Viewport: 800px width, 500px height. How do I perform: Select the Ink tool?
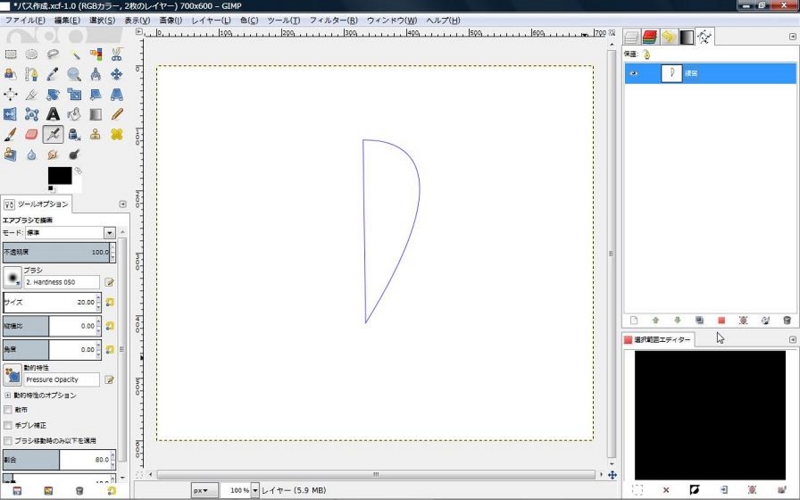(74, 134)
